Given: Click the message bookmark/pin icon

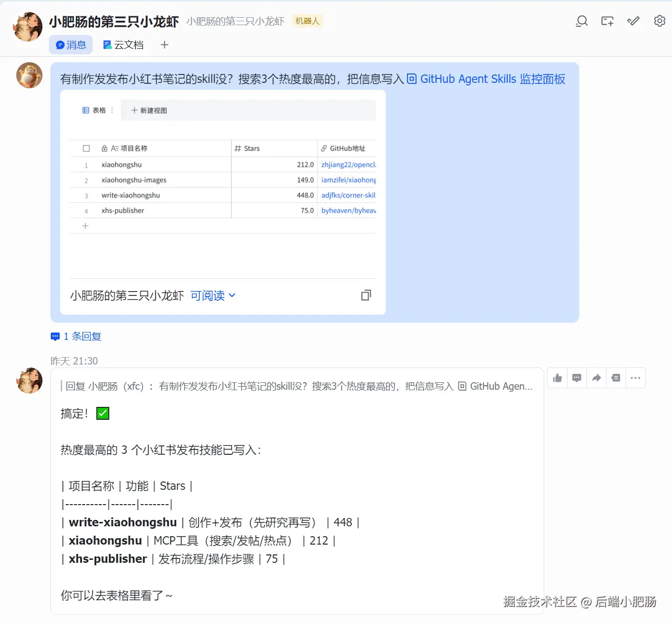Looking at the screenshot, I should coord(616,378).
